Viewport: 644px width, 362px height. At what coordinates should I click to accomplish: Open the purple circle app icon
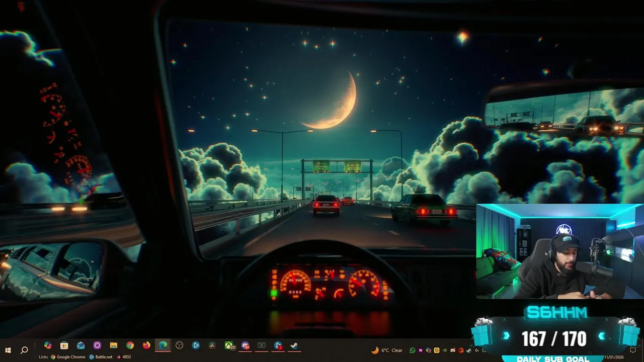tap(97, 345)
